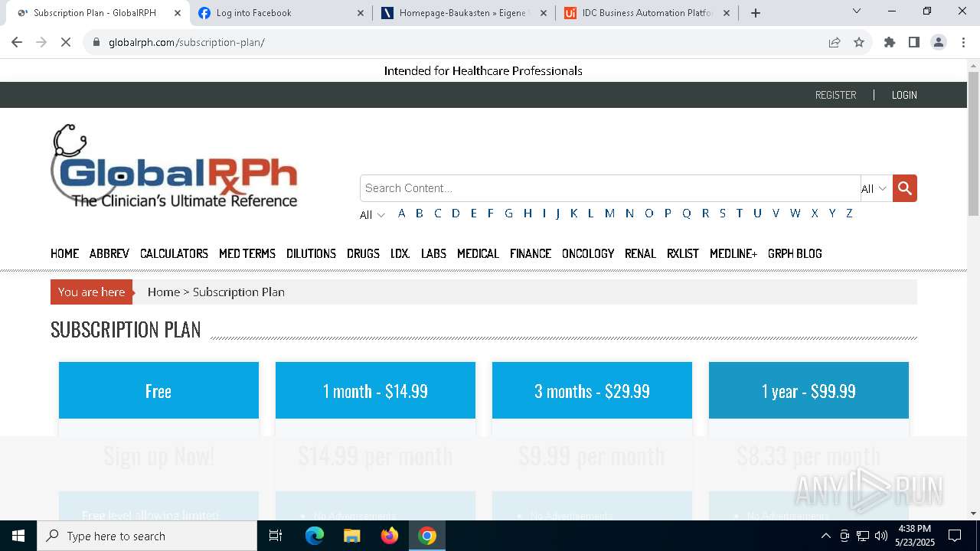The width and height of the screenshot is (980, 551).
Task: Open the DILUTIONS menu
Action: 311,253
